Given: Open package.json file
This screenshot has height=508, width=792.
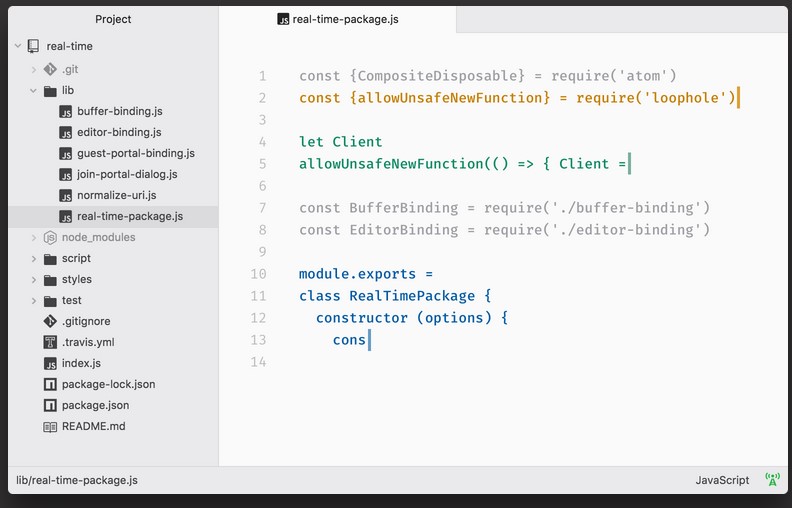Looking at the screenshot, I should tap(95, 405).
